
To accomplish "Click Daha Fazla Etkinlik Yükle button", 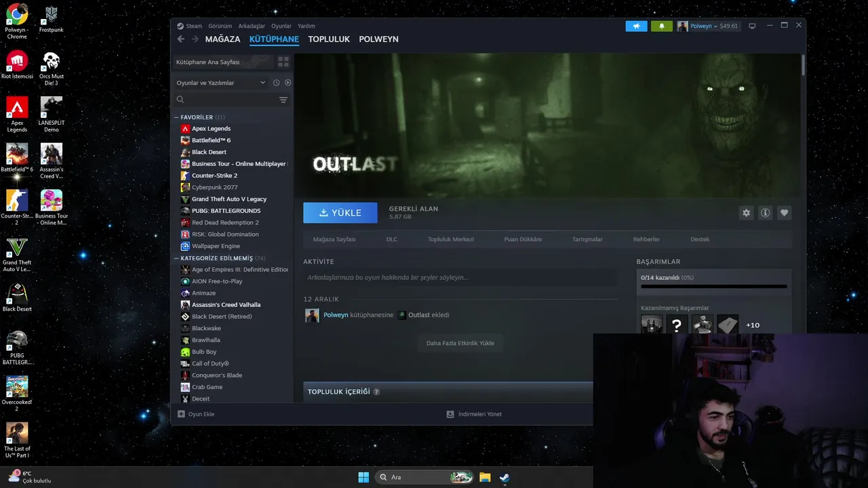I will pos(460,343).
